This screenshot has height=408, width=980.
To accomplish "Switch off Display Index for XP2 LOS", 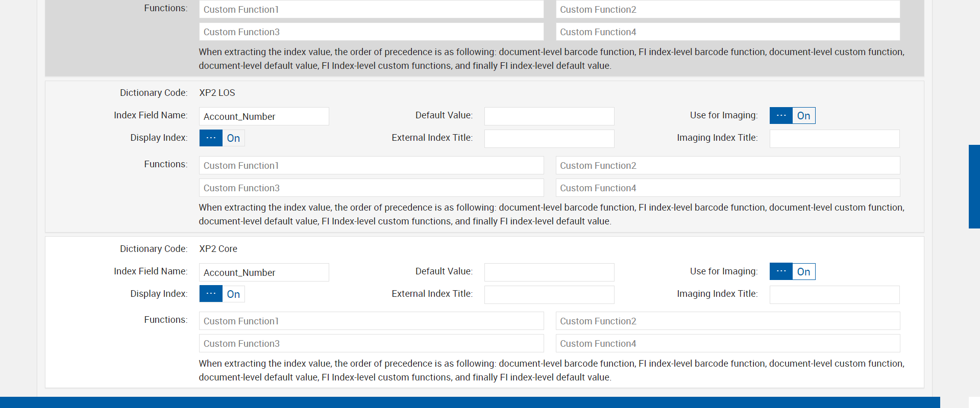I will tap(222, 138).
